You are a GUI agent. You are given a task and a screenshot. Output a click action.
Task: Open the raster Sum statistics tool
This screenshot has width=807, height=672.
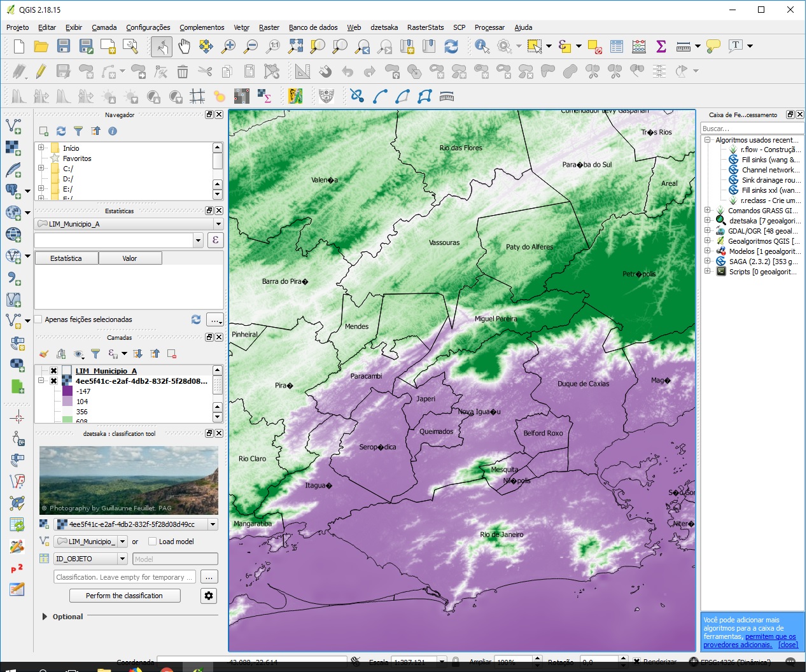click(661, 46)
